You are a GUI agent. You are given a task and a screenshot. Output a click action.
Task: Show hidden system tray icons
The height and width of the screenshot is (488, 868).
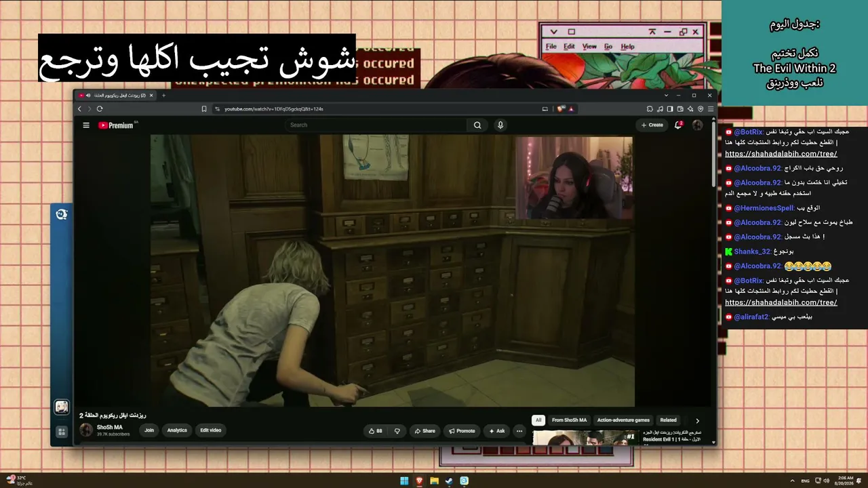pyautogui.click(x=793, y=481)
